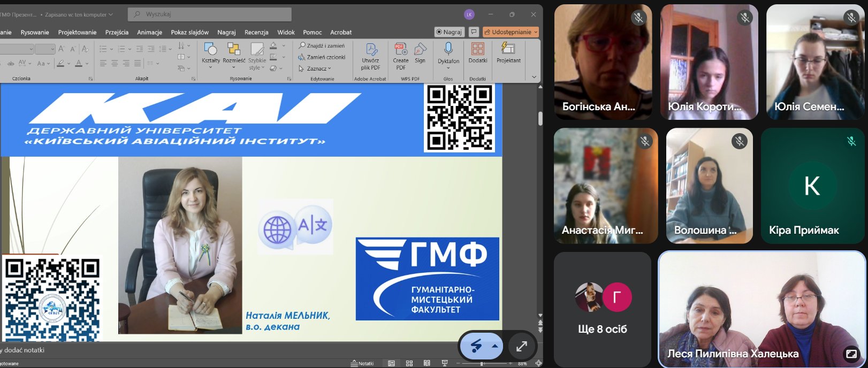
Task: Adjust the zoom slider in status bar
Action: click(x=483, y=364)
